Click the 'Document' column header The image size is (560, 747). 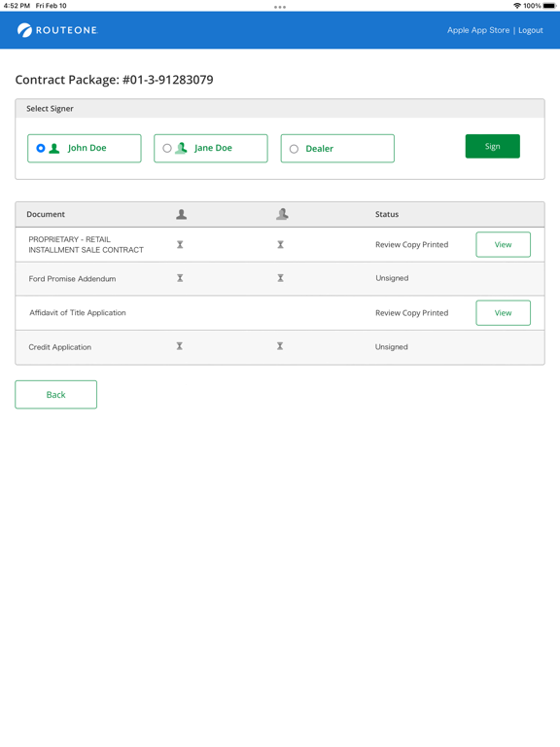[46, 214]
